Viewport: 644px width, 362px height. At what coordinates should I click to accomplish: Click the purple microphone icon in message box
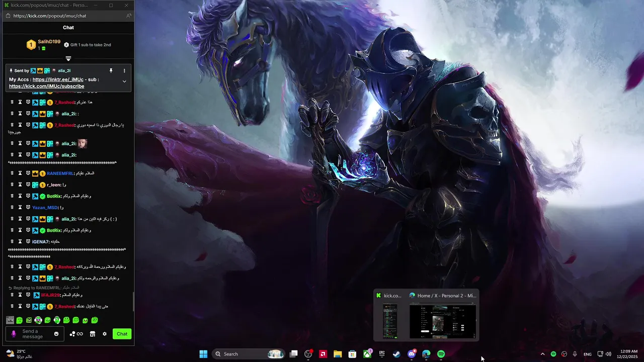point(14,334)
